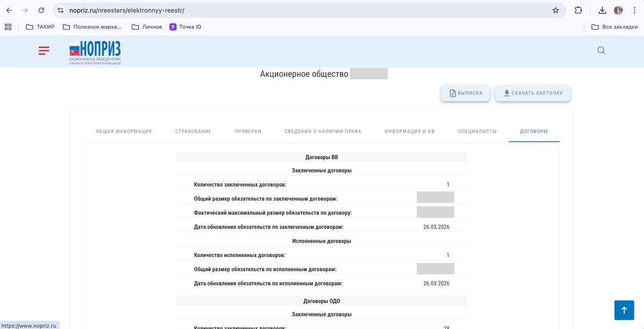The height and width of the screenshot is (329, 644).
Task: Click the blue scroll-to-top arrow button
Action: tap(624, 310)
